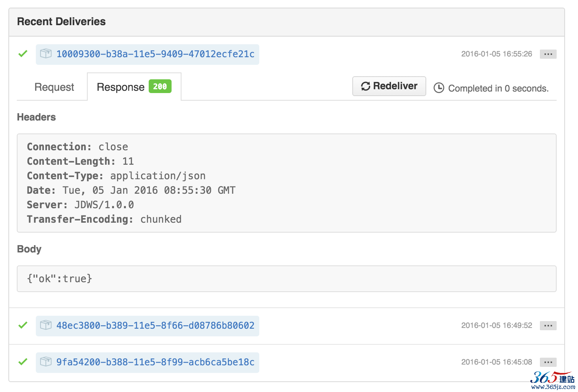
Task: Click timestamp 2016-01-05 16:45:08
Action: tap(496, 362)
